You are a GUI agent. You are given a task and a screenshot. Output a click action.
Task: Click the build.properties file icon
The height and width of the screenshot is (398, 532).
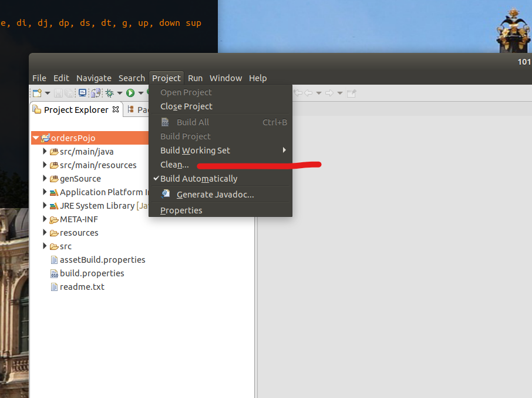click(x=54, y=273)
